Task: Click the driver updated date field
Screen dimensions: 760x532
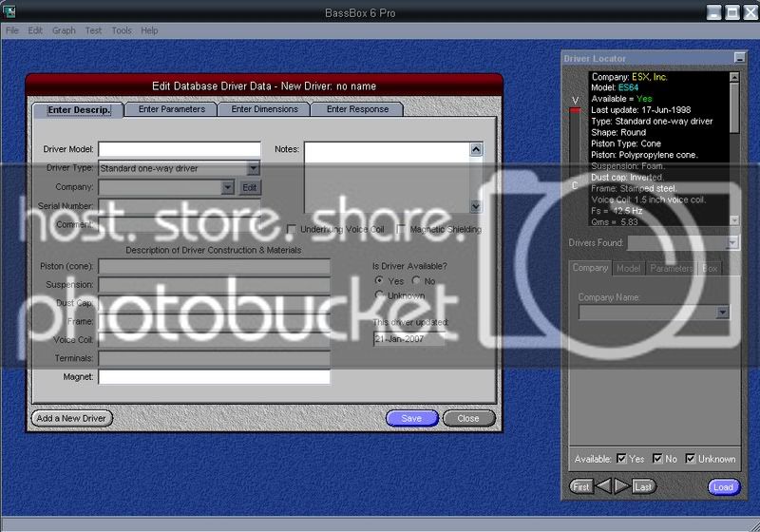Action: tap(409, 339)
